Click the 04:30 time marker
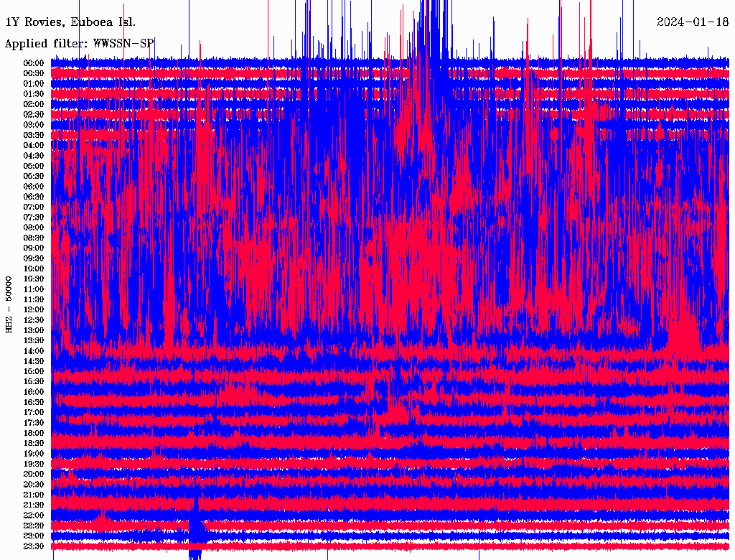 pos(34,156)
